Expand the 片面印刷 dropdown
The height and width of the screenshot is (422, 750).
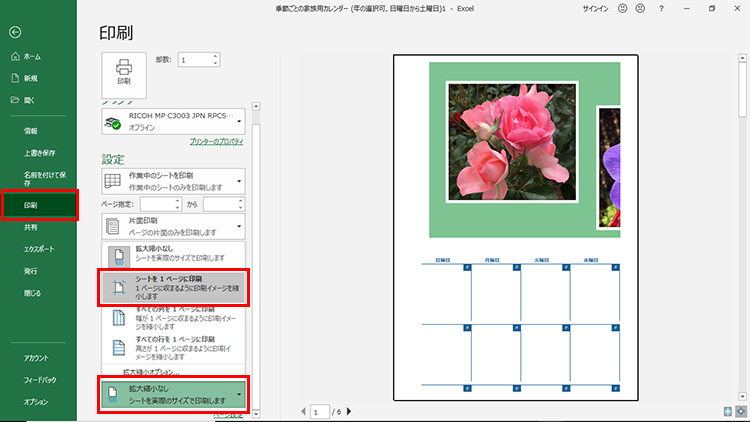174,226
